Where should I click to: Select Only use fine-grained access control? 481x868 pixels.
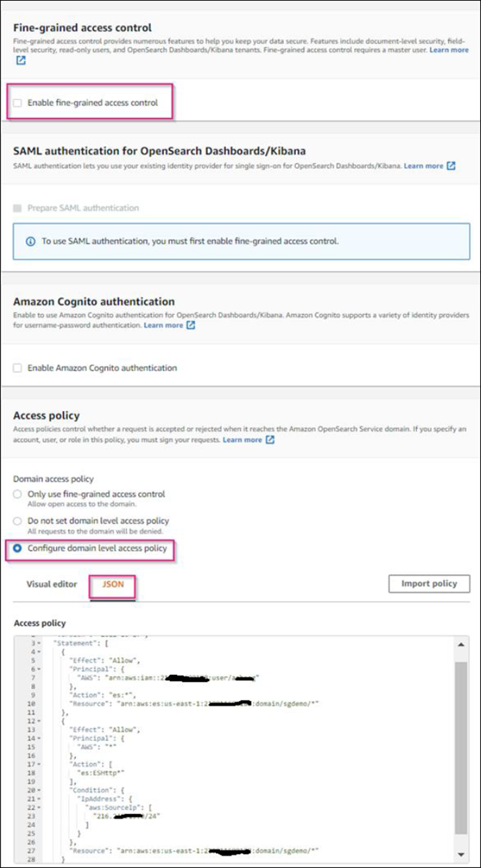(17, 494)
